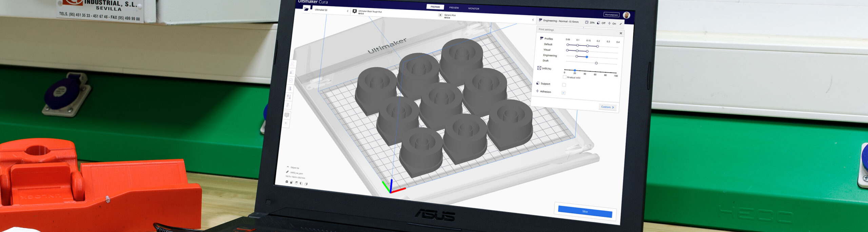
Task: Click the "162.0 x 164.0 x 26.0 mm" dimensions text
Action: point(295,177)
